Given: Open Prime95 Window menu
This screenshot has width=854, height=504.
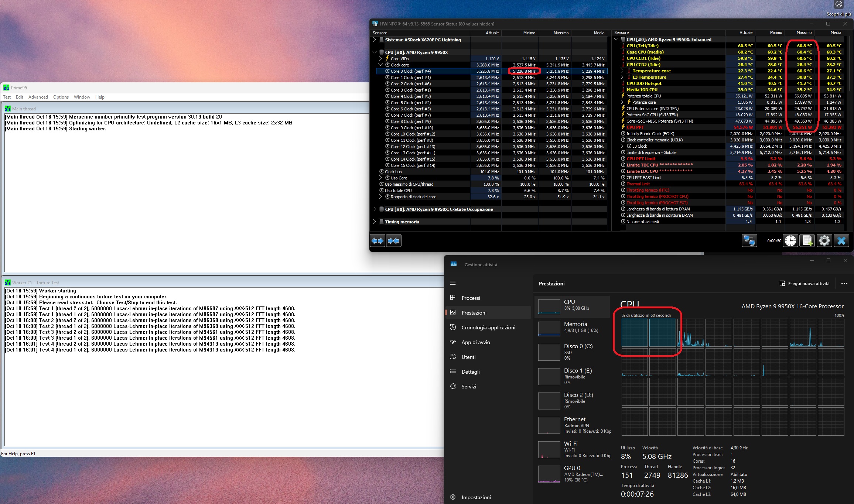Looking at the screenshot, I should coord(82,97).
